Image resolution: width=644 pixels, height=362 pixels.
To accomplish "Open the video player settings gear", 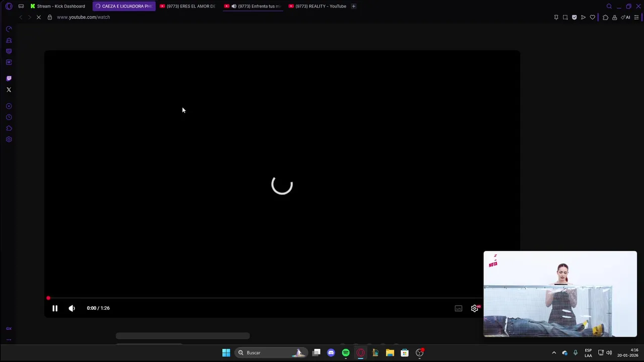I will point(474,308).
